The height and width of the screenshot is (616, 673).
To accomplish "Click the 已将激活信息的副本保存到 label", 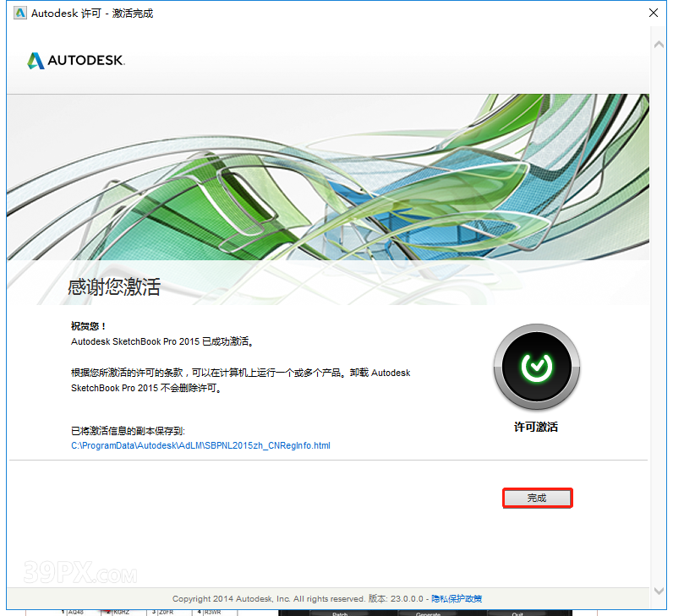I will coord(128,431).
